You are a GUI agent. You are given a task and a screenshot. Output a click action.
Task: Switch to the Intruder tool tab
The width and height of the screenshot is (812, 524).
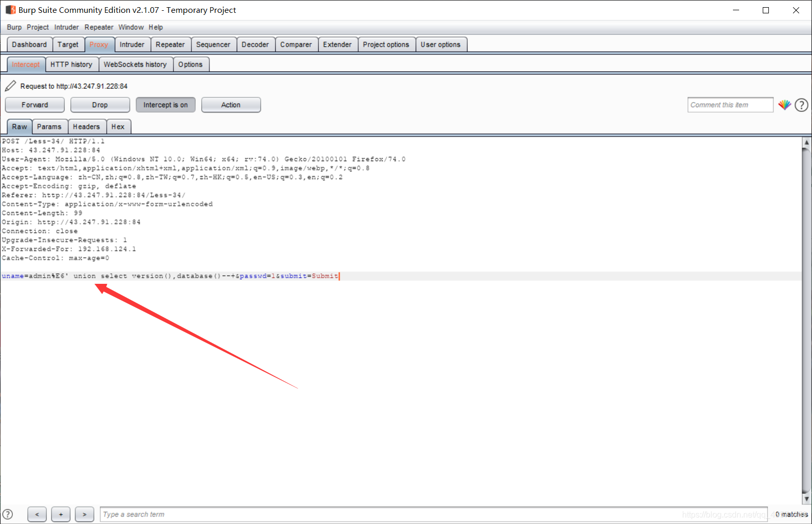(x=132, y=45)
